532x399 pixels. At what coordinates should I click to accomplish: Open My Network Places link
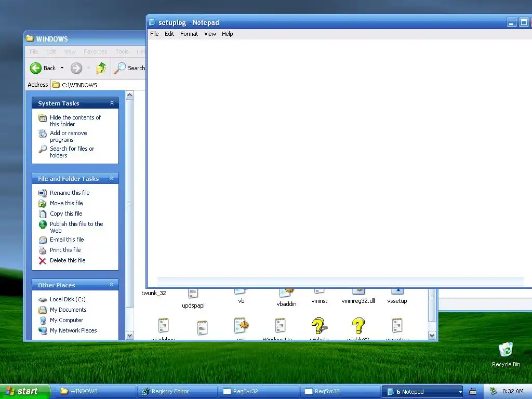tap(73, 330)
